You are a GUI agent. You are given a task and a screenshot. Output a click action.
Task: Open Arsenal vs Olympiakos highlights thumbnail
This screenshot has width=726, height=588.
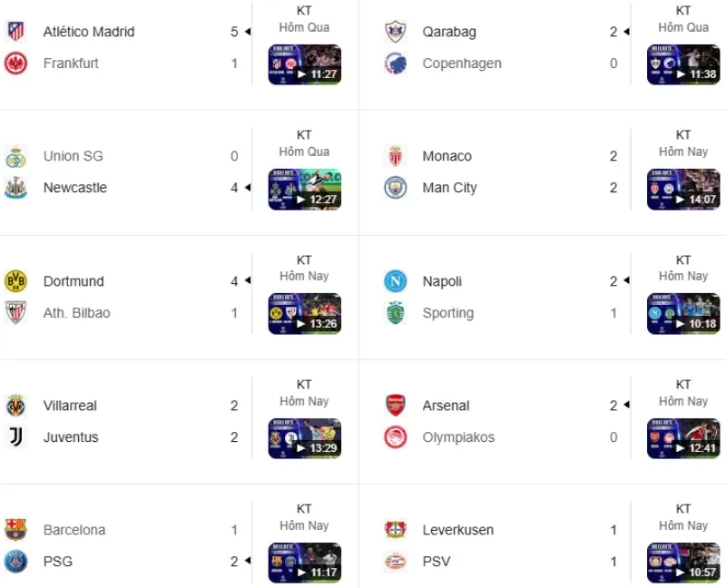[x=683, y=437]
